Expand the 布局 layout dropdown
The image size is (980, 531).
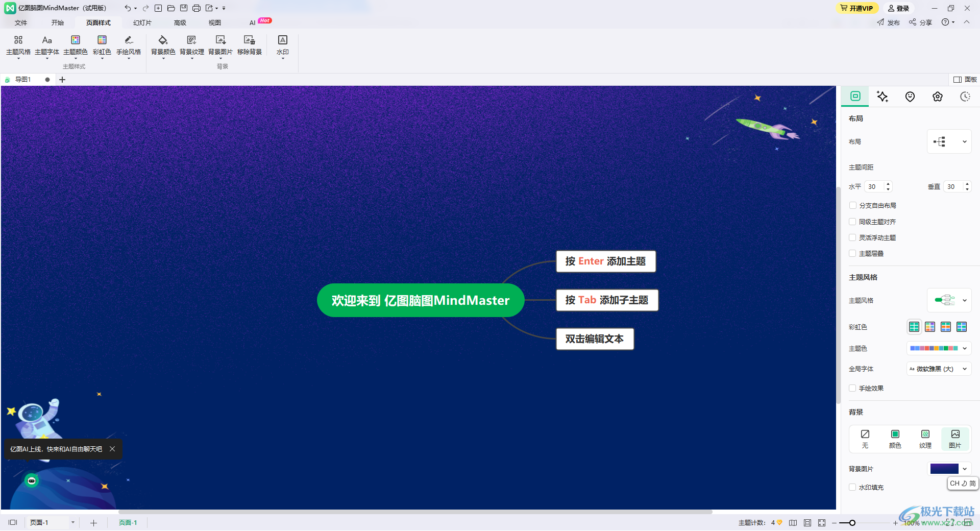(x=949, y=141)
